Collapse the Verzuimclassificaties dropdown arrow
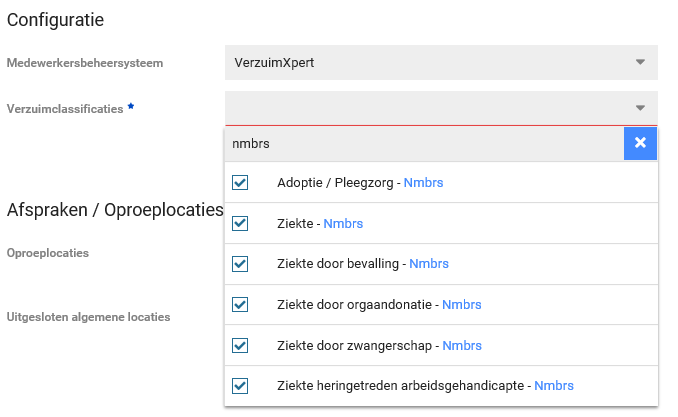The width and height of the screenshot is (678, 417). coord(640,108)
